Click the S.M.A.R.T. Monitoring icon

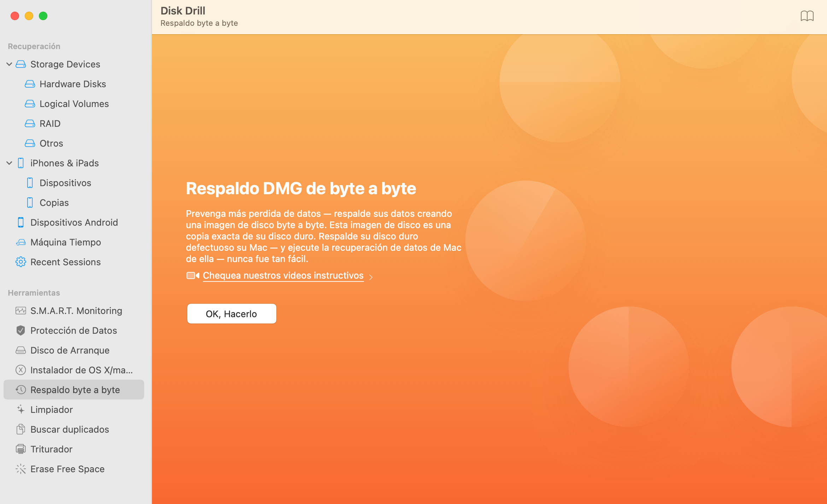[20, 310]
